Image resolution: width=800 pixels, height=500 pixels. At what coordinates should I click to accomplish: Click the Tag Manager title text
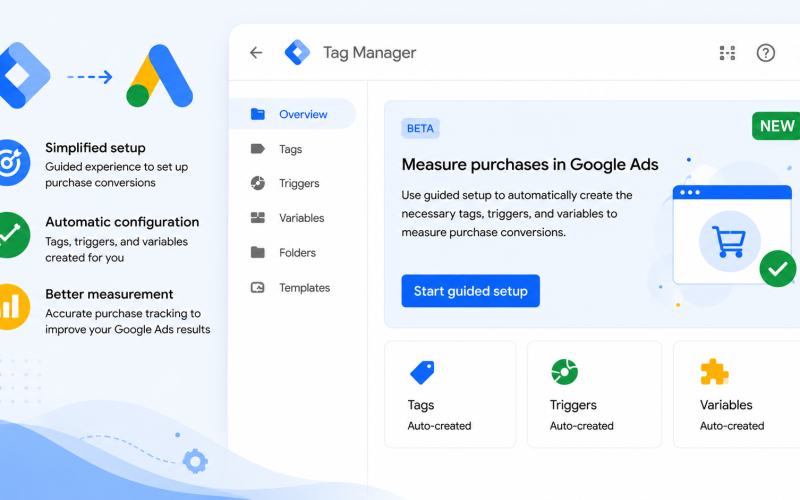pyautogui.click(x=370, y=53)
